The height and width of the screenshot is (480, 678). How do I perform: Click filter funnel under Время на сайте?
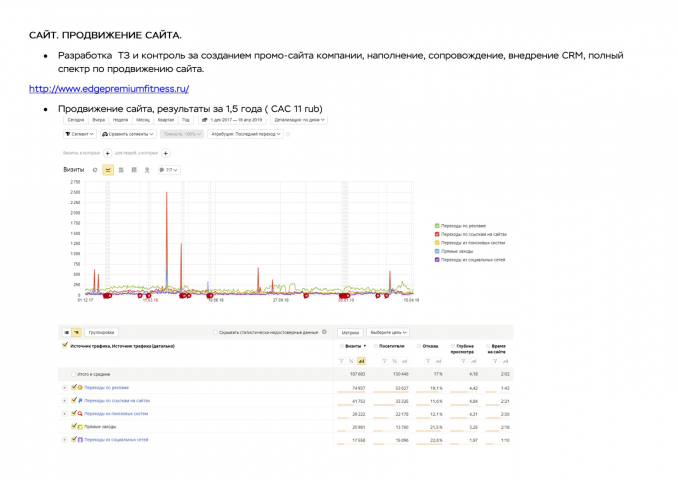tap(495, 361)
